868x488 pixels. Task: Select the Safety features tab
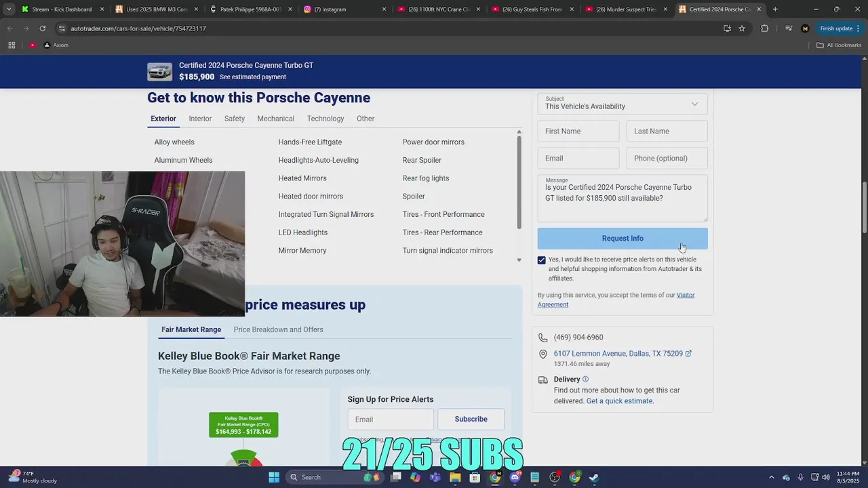pos(235,119)
